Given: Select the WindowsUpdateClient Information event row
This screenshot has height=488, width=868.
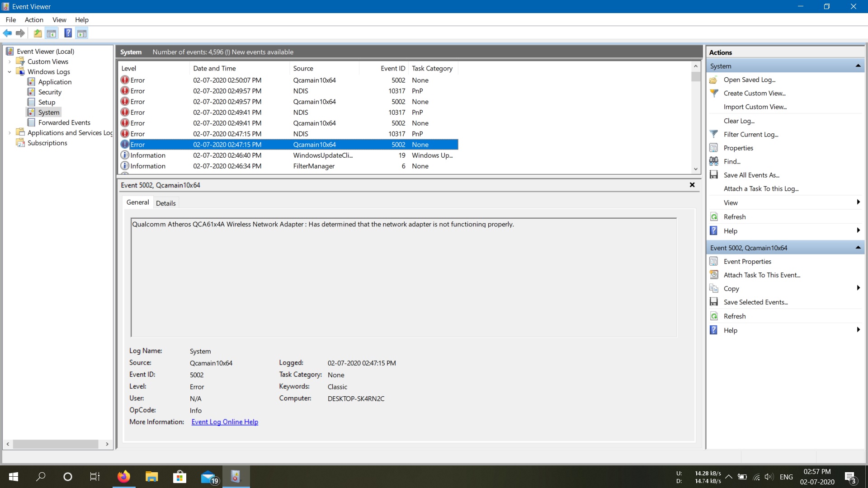Looking at the screenshot, I should pyautogui.click(x=288, y=155).
